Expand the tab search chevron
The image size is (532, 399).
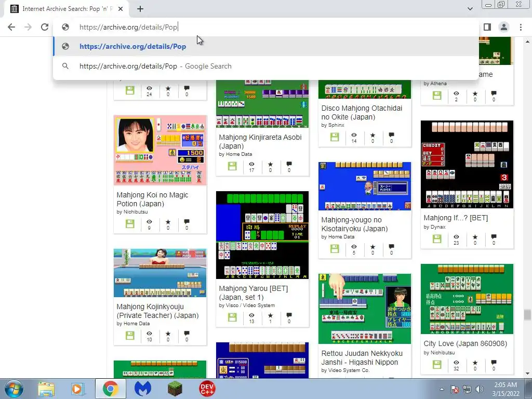point(470,9)
